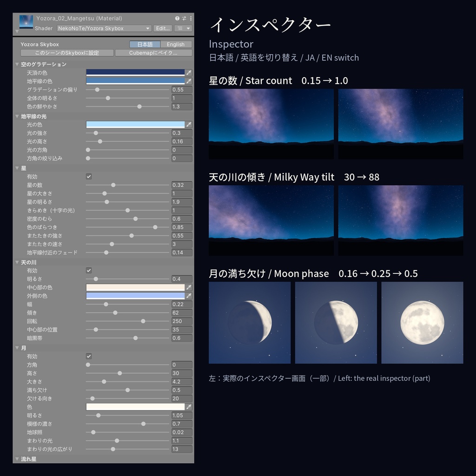Click the 色の鮮やかさ value field 1.3
This screenshot has width=476, height=476.
pyautogui.click(x=182, y=106)
